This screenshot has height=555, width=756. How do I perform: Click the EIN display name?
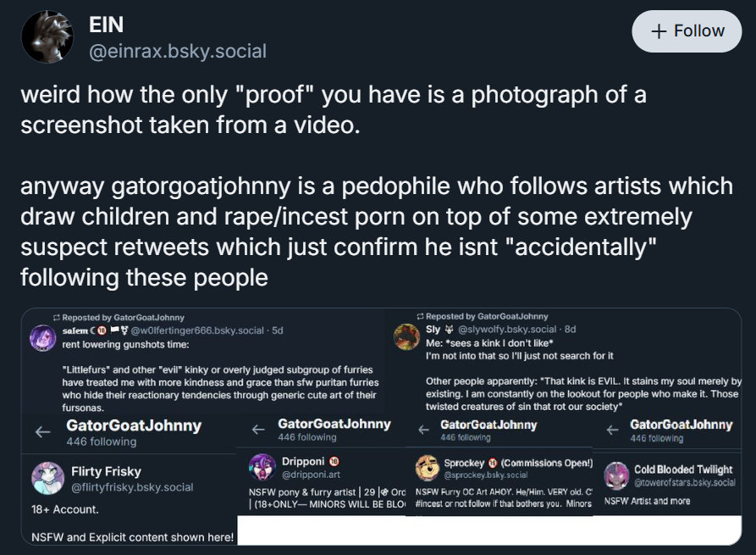point(107,26)
